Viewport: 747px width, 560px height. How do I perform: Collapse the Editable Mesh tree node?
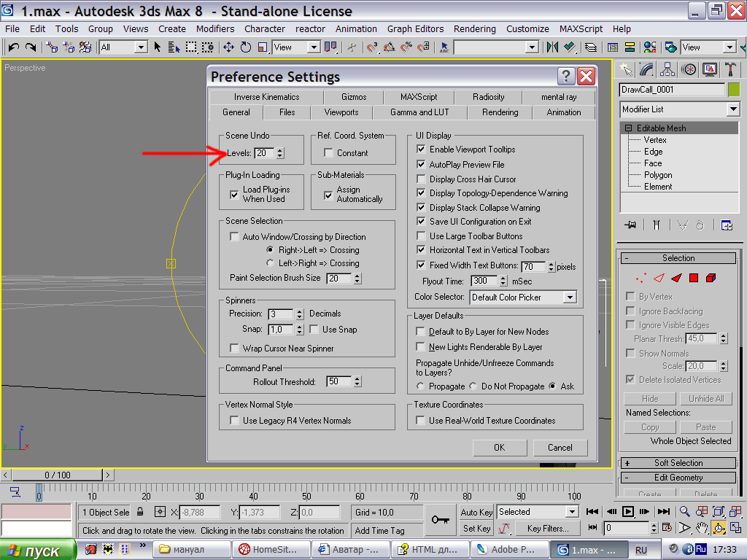(x=628, y=128)
